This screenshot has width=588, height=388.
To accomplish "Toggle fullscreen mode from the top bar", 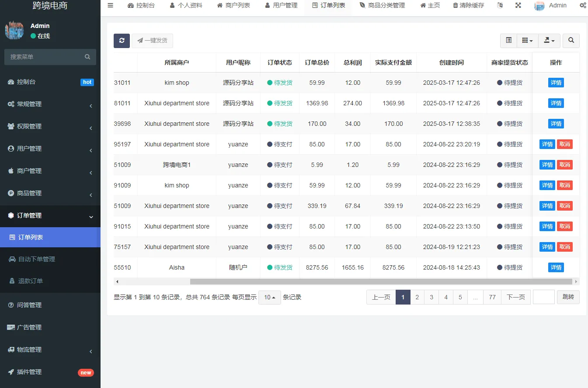I will (x=518, y=5).
